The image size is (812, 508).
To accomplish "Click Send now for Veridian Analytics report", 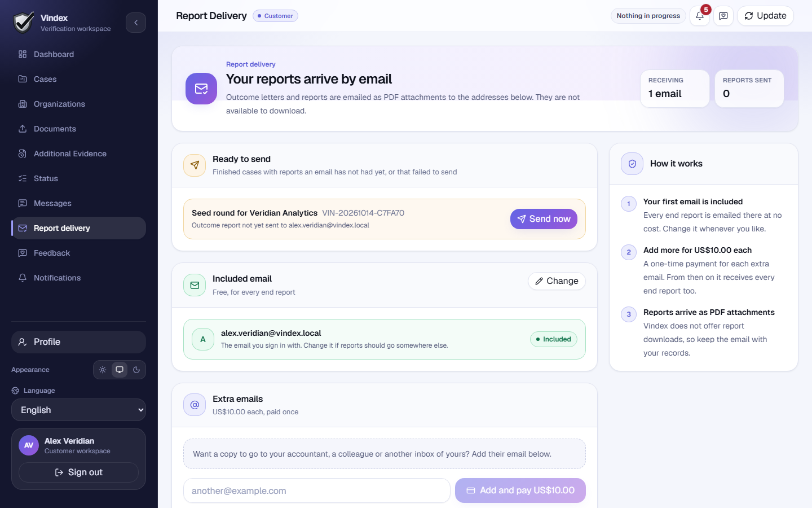I will pyautogui.click(x=544, y=219).
